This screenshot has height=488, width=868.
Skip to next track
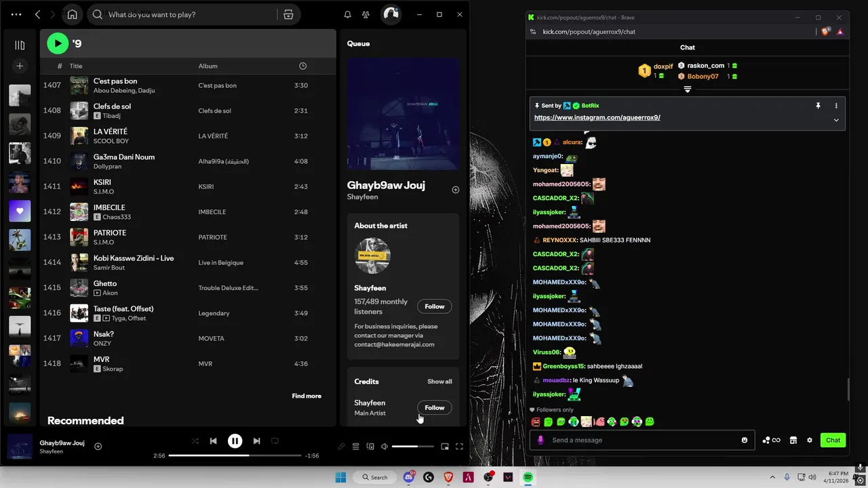pos(256,441)
